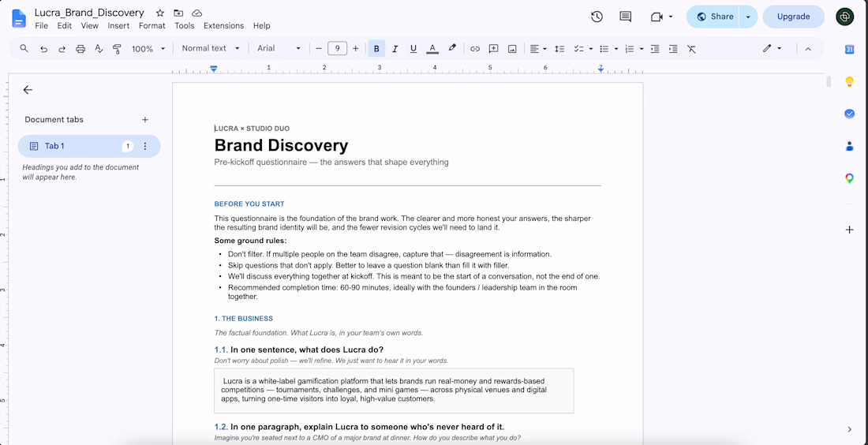Insert image using toolbar icon

(x=512, y=49)
